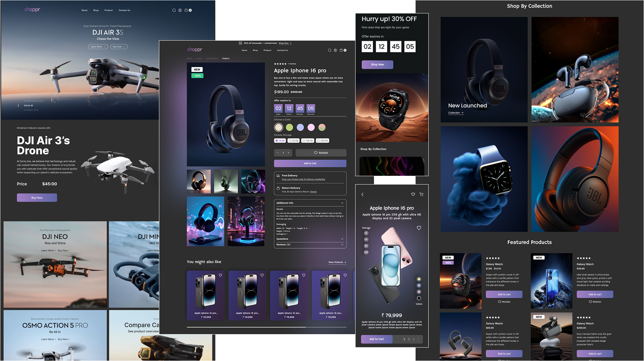Open Home in the product page nav
The height and width of the screenshot is (361, 644).
pos(245,50)
